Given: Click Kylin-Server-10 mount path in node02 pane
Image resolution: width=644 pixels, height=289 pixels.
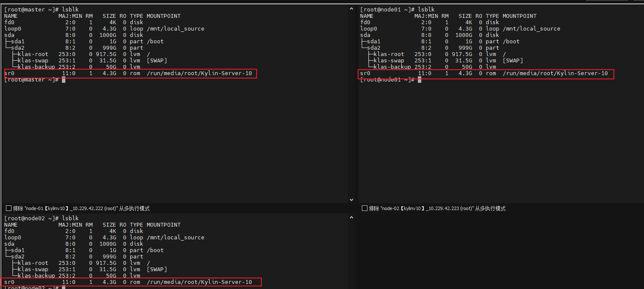Looking at the screenshot, I should [x=199, y=282].
